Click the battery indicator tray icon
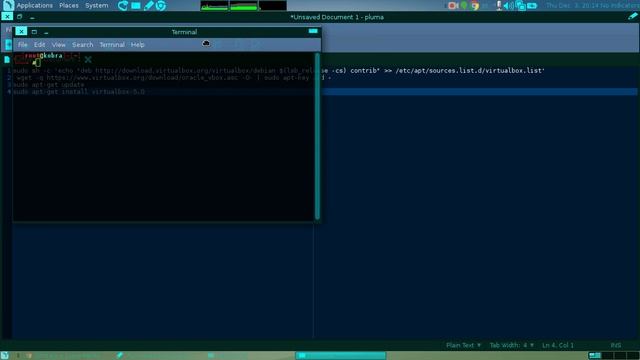The height and width of the screenshot is (360, 640). 532,6
